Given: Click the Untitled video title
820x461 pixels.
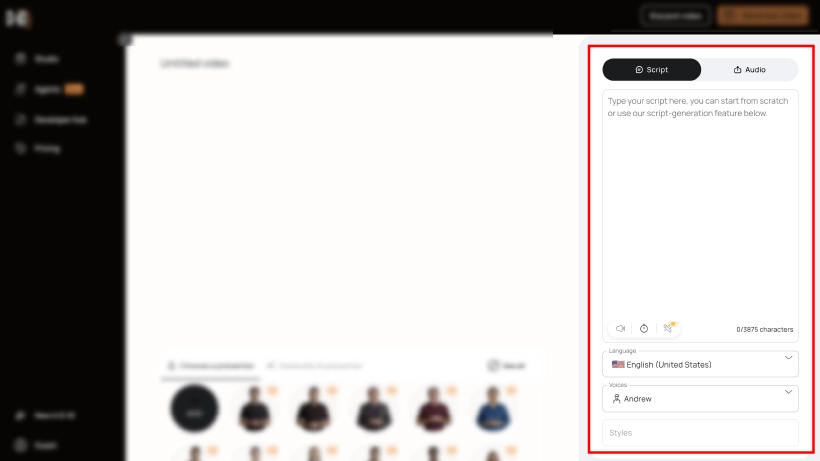Looking at the screenshot, I should coord(195,63).
